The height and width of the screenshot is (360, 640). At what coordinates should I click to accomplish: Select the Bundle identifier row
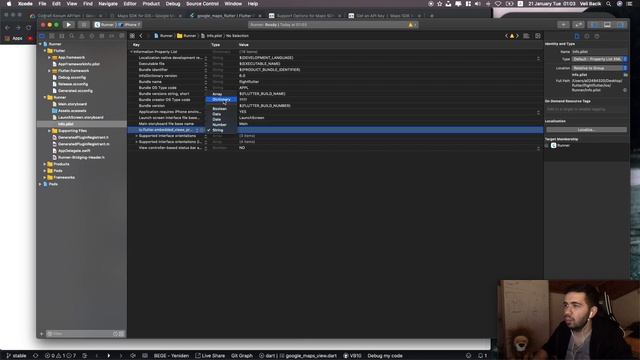point(335,70)
